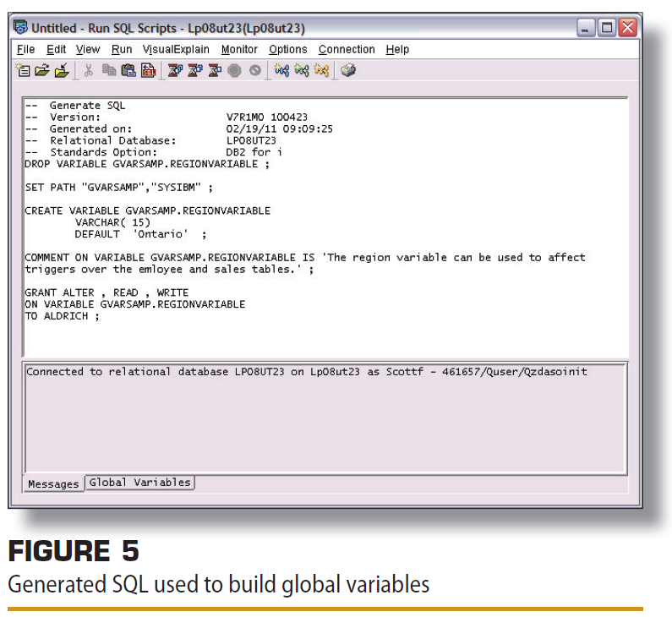The image size is (672, 617).
Task: Click the Relational Database: LP08UT23 comment line
Action: pyautogui.click(x=150, y=140)
